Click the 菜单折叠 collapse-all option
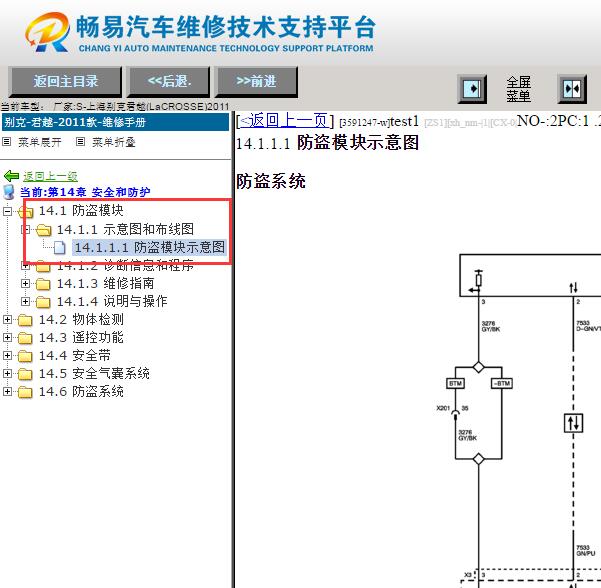601x588 pixels. tap(114, 142)
